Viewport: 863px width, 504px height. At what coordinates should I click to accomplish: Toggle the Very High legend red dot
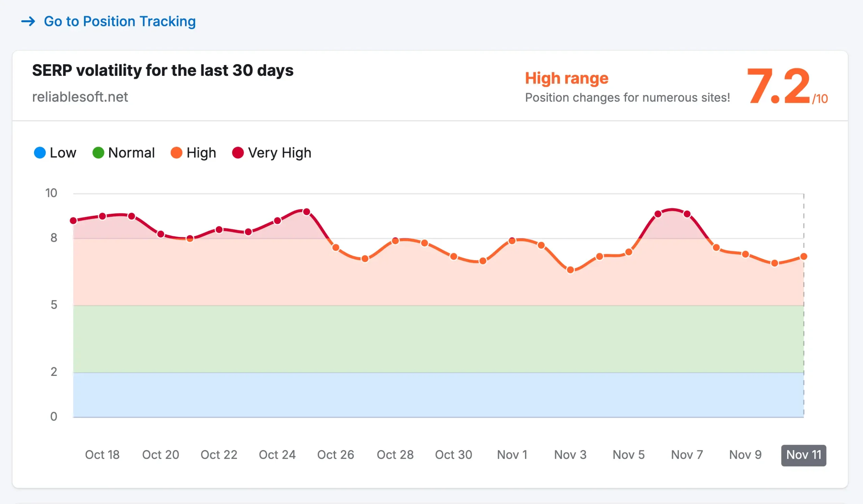point(238,153)
